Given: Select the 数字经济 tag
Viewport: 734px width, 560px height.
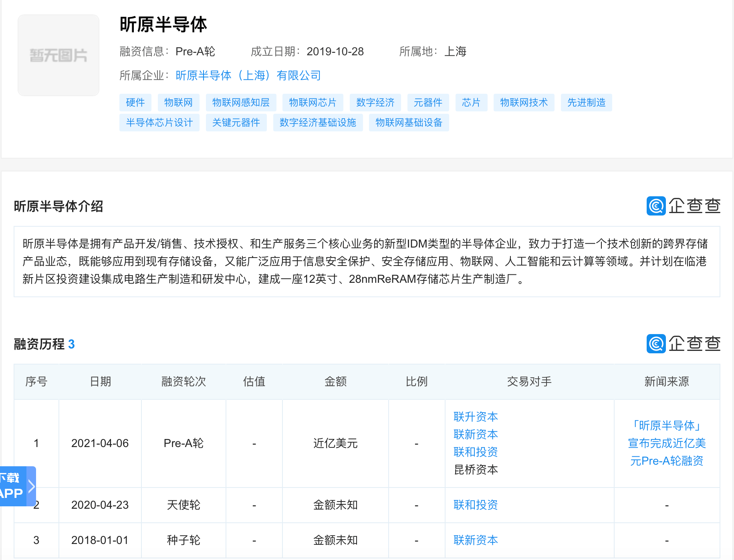Looking at the screenshot, I should (x=375, y=103).
